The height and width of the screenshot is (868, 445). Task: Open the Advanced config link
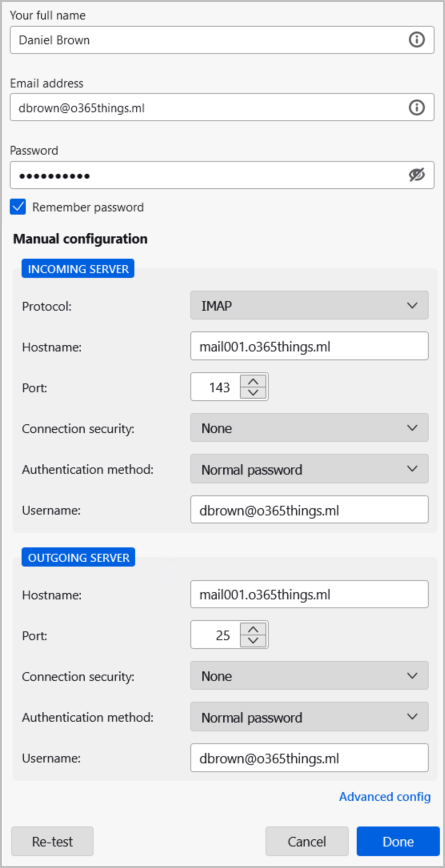[385, 797]
